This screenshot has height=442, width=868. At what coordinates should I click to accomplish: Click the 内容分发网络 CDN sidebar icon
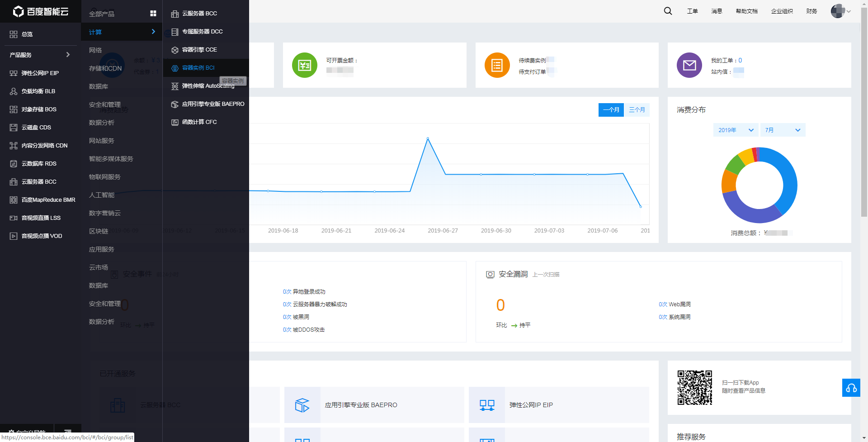pos(14,146)
